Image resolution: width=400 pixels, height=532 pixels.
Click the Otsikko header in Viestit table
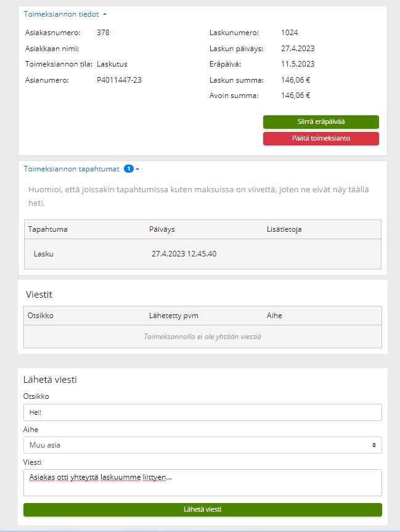(x=41, y=316)
